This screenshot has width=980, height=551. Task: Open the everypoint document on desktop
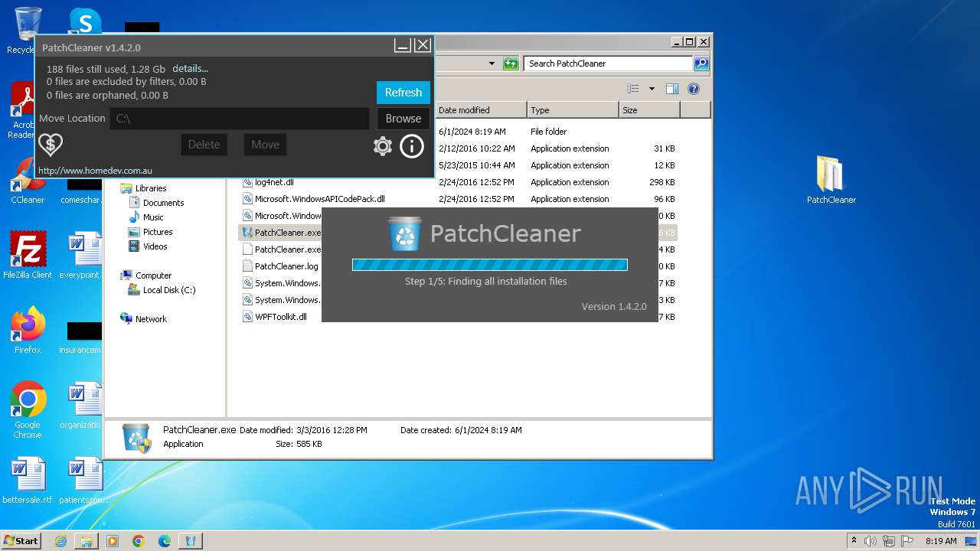click(x=81, y=256)
